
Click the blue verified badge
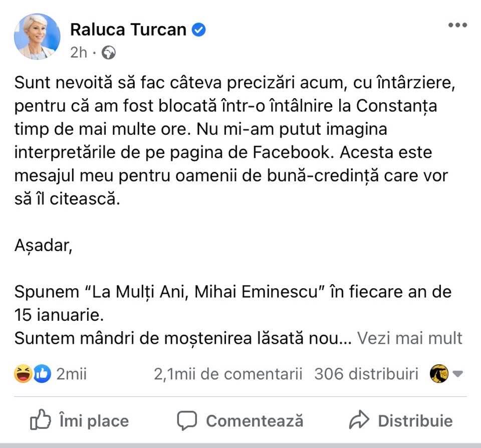[x=199, y=30]
